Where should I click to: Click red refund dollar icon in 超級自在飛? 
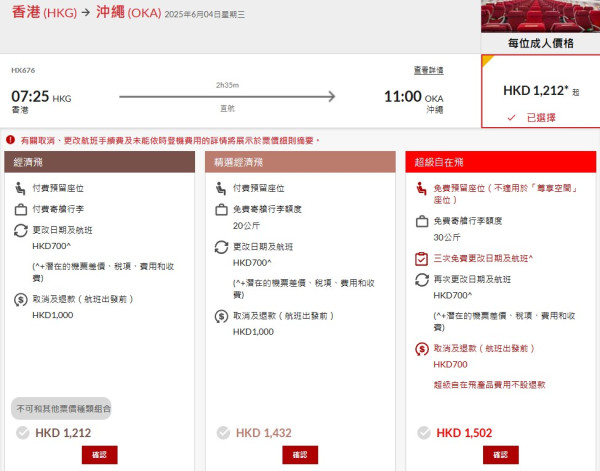(422, 349)
